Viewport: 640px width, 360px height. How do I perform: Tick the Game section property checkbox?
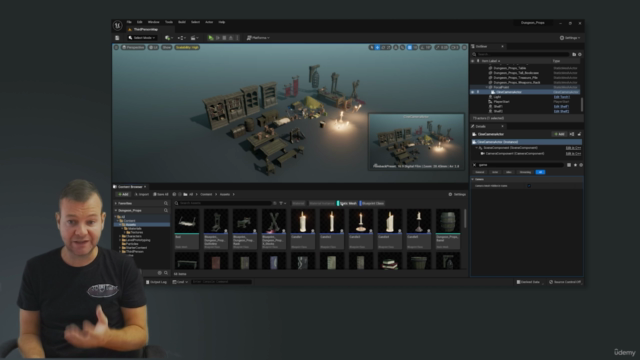click(x=529, y=186)
